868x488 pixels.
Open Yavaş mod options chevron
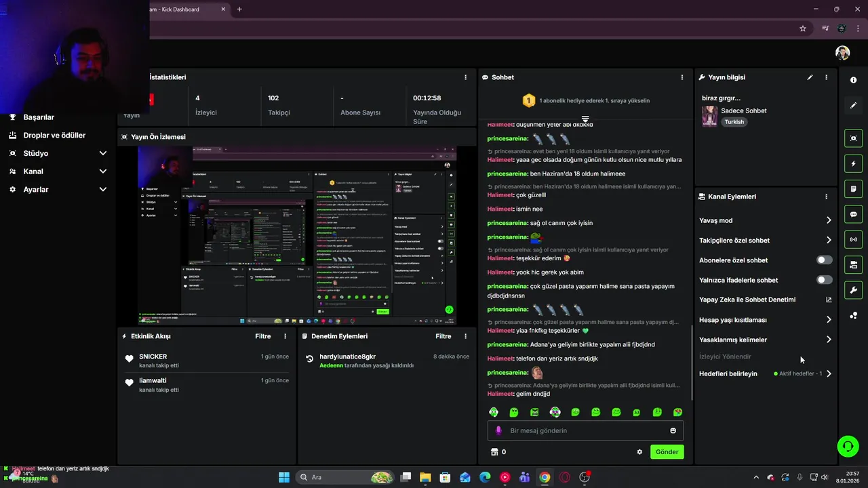pos(828,220)
